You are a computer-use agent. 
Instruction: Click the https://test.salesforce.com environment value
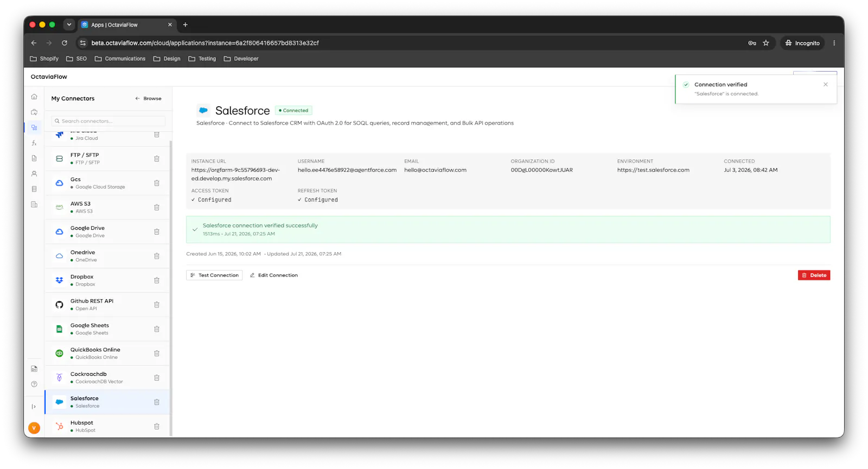[653, 170]
